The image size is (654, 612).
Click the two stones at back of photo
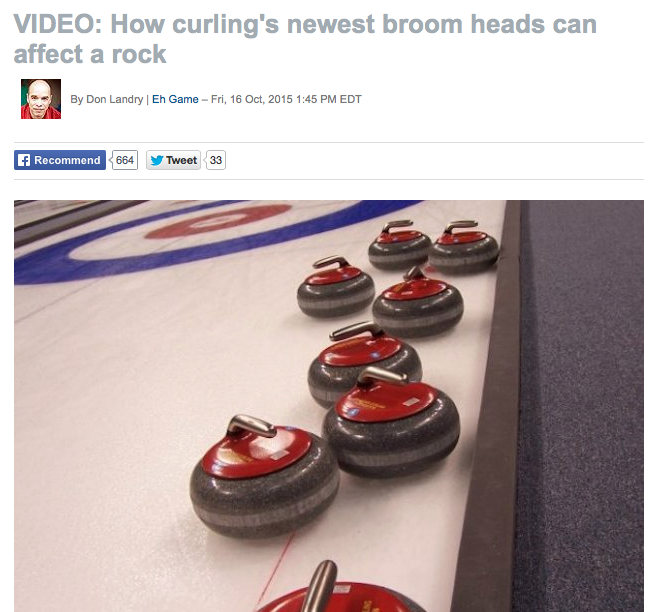click(x=433, y=246)
